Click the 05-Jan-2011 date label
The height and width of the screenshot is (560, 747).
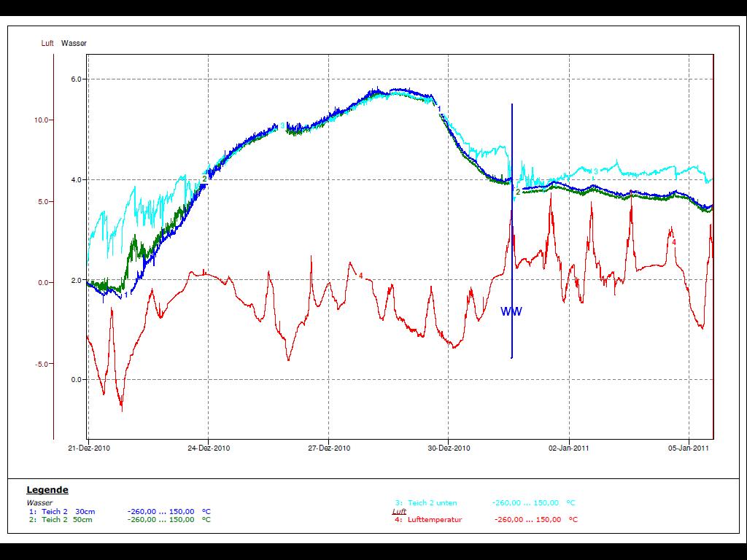[x=689, y=448]
